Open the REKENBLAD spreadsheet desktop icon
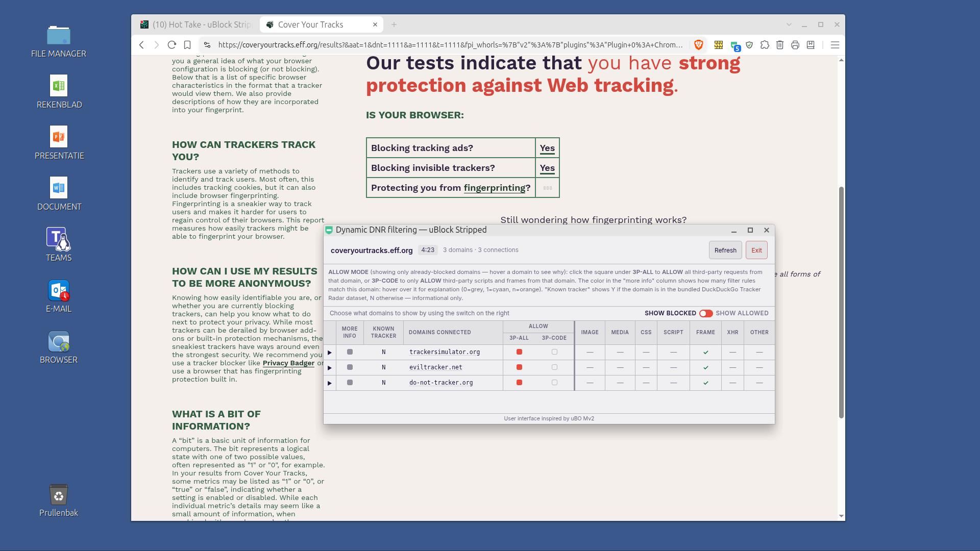Viewport: 980px width, 551px height. tap(59, 92)
